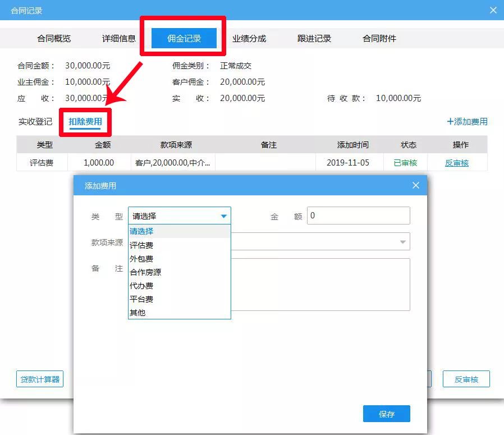Click the 款项来源 dropdown arrow icon
The image size is (504, 435).
point(402,241)
